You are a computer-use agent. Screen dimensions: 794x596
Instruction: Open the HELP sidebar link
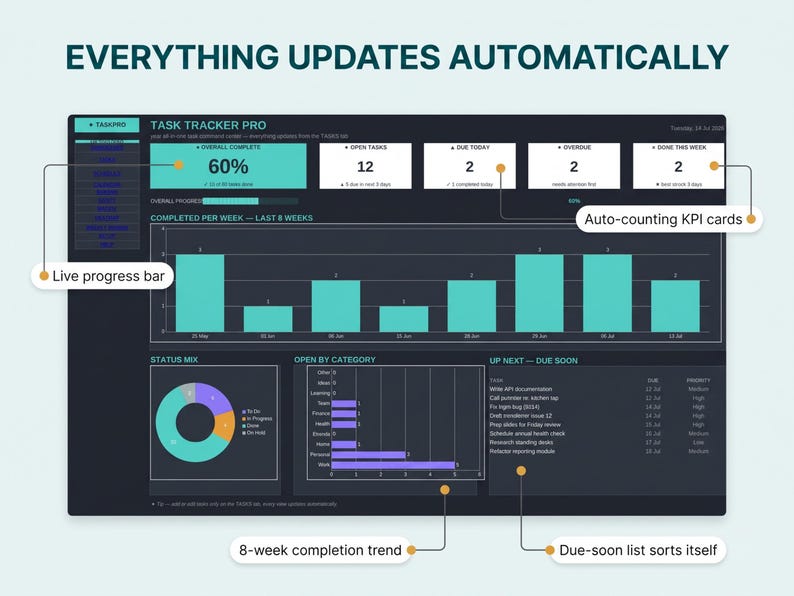pyautogui.click(x=107, y=245)
